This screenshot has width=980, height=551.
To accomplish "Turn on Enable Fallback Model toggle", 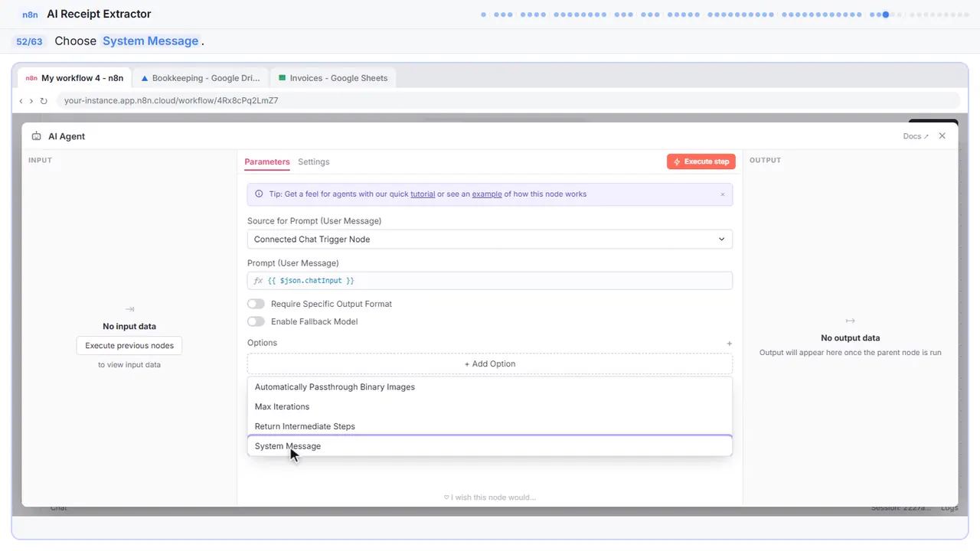I will pos(256,321).
